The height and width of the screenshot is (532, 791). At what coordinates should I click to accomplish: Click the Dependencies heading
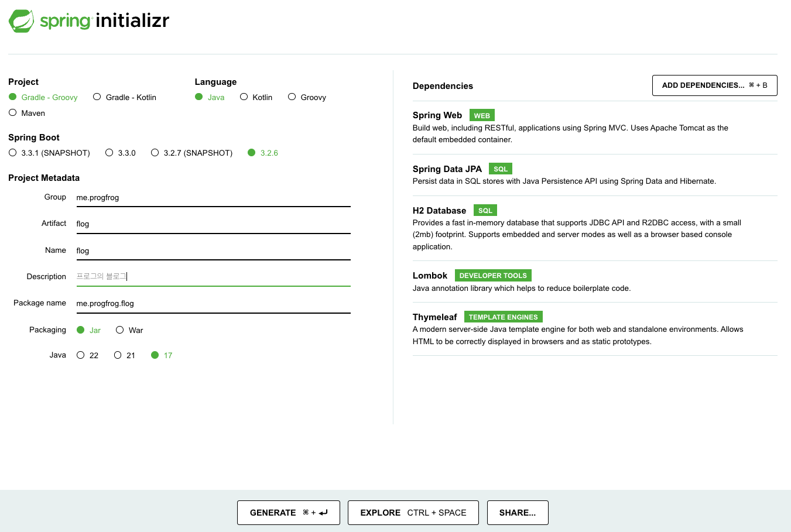click(443, 86)
